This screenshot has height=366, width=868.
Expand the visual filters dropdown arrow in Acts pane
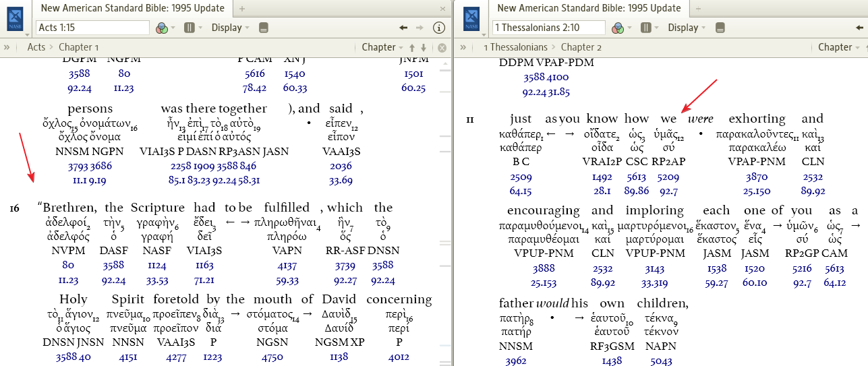click(173, 28)
